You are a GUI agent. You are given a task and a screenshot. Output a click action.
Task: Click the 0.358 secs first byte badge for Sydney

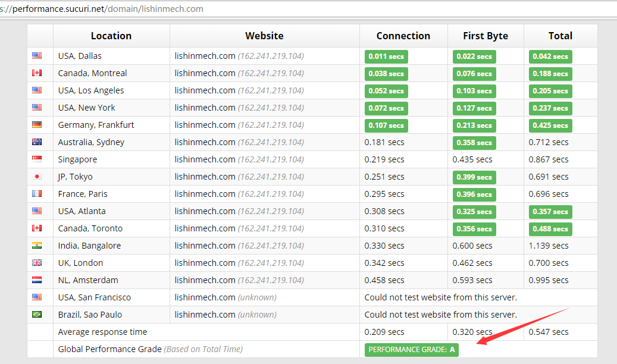pos(474,143)
